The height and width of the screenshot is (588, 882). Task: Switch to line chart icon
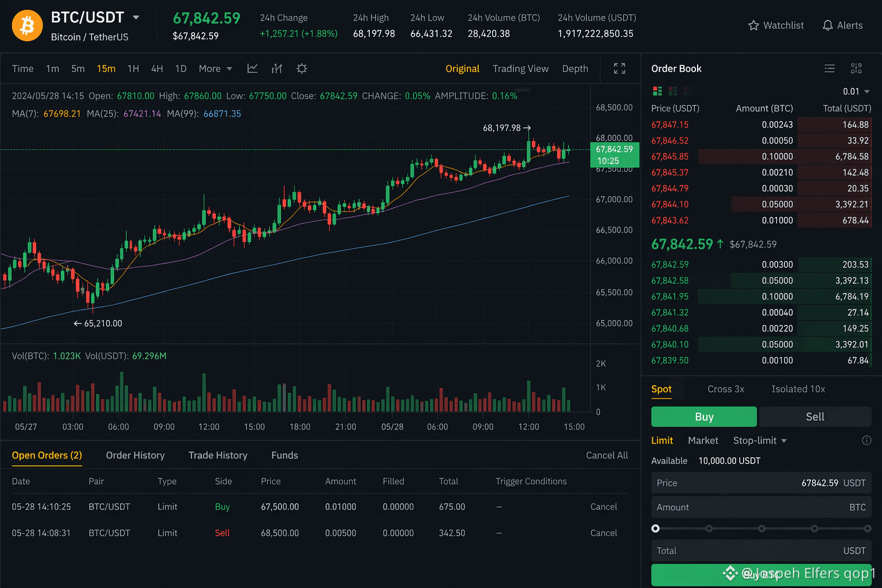(252, 68)
